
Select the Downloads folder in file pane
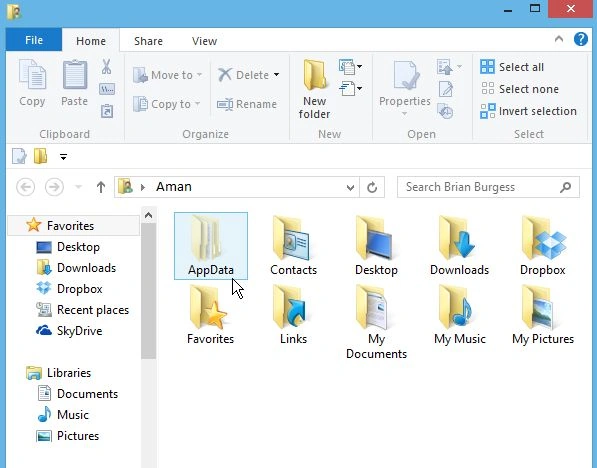pos(459,246)
